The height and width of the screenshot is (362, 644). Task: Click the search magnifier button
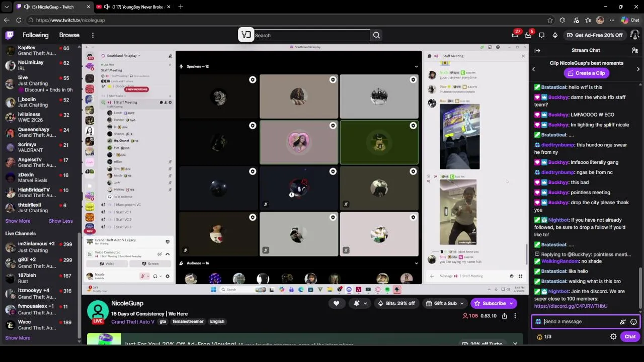376,35
